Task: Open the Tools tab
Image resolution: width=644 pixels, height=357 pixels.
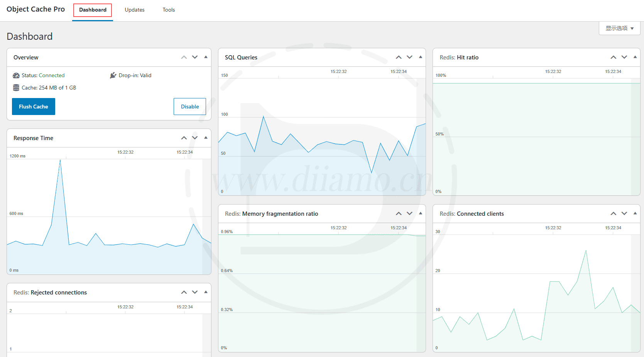Action: coord(169,10)
